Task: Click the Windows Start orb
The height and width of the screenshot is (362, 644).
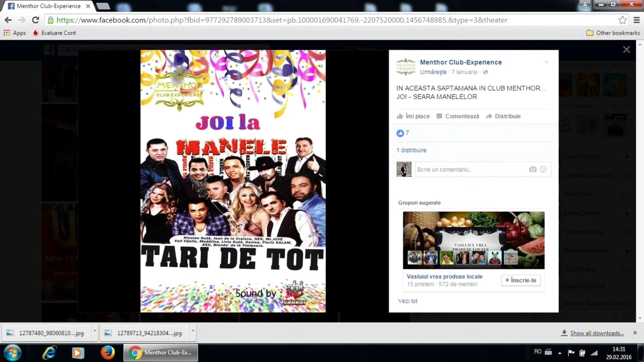Action: [x=13, y=353]
